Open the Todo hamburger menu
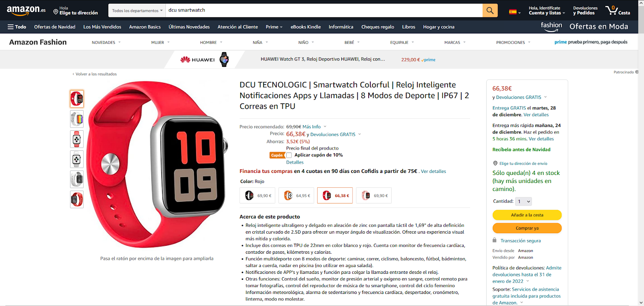 17,27
